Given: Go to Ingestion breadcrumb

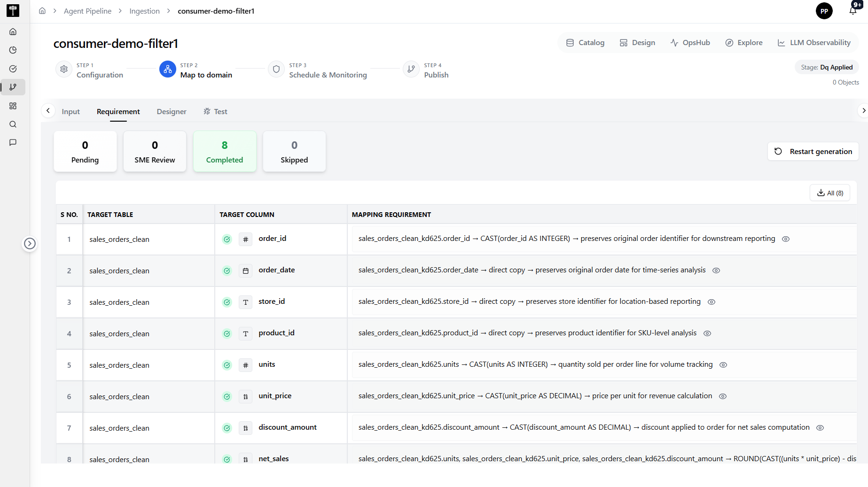Looking at the screenshot, I should tap(144, 11).
